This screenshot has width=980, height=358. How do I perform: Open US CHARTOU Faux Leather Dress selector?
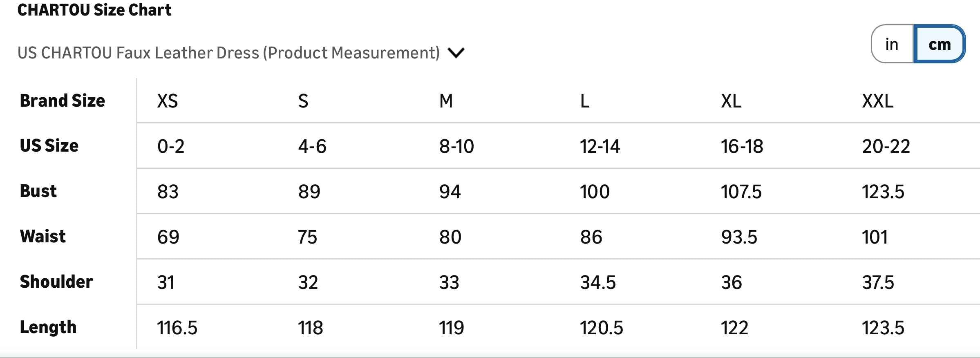[x=228, y=53]
